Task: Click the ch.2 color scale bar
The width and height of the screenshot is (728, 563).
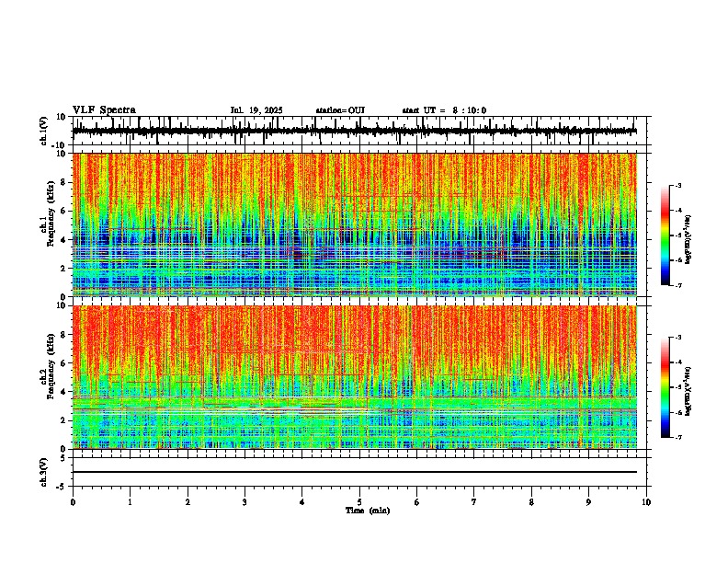Action: [x=665, y=387]
